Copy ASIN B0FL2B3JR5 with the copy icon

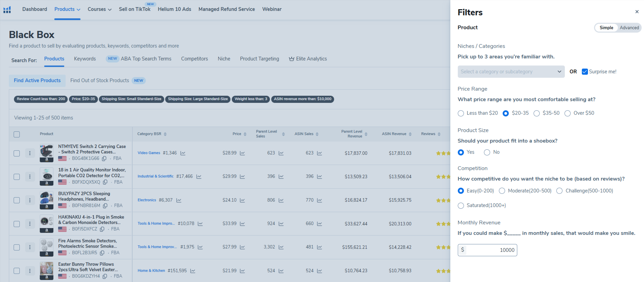pyautogui.click(x=102, y=253)
